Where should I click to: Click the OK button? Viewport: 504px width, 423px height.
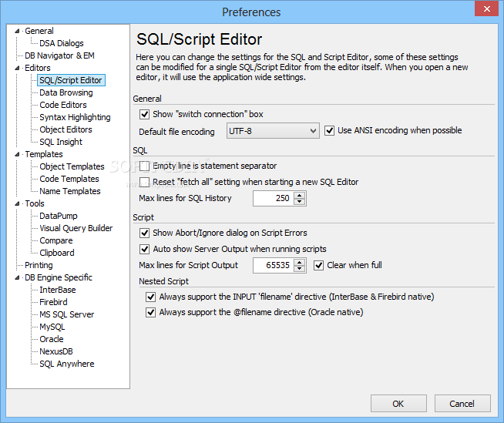[x=398, y=404]
